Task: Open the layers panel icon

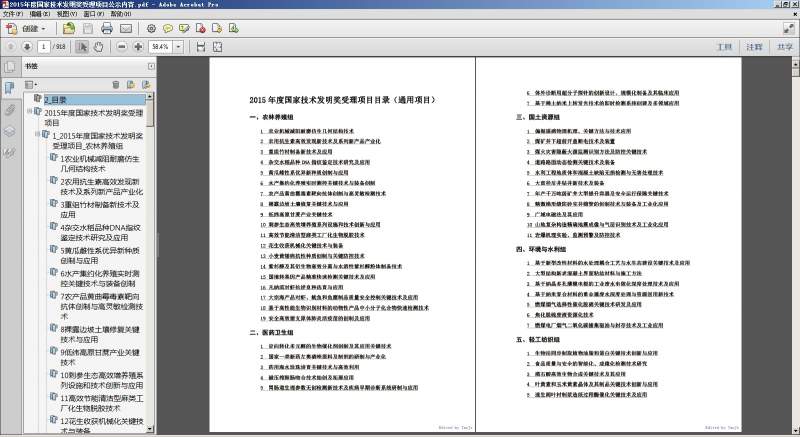Action: [9, 131]
